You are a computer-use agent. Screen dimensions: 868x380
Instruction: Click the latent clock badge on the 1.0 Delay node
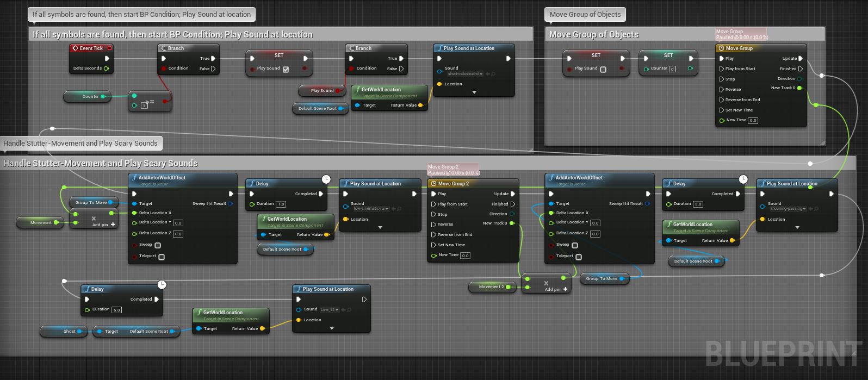pos(326,179)
